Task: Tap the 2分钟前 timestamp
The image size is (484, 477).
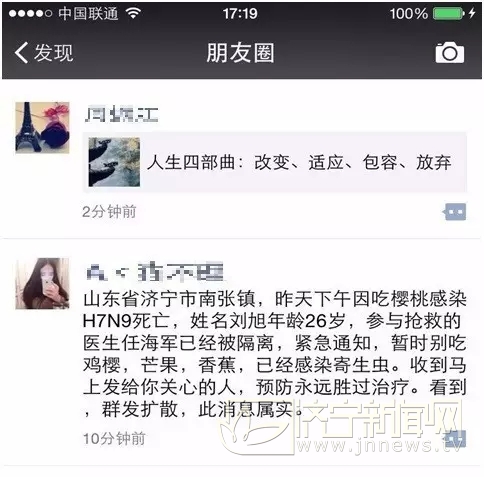Action: [109, 212]
